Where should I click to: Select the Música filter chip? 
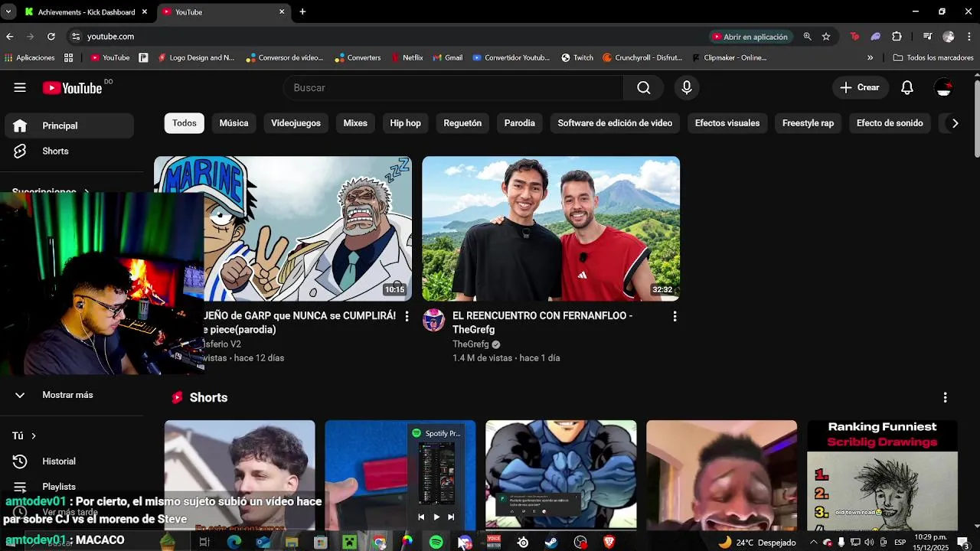(234, 123)
